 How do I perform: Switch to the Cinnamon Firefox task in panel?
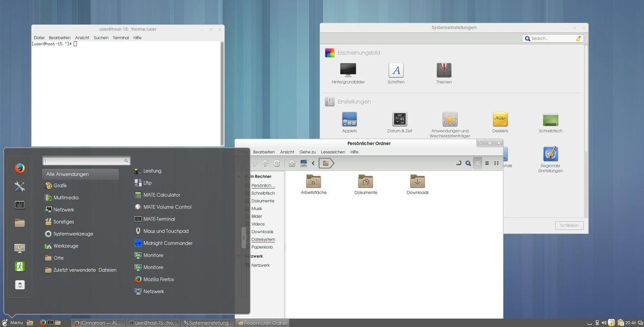pos(99,323)
